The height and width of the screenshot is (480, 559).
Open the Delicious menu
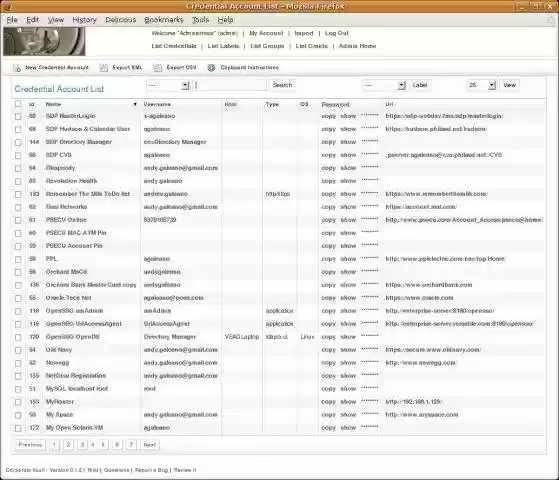tap(120, 20)
